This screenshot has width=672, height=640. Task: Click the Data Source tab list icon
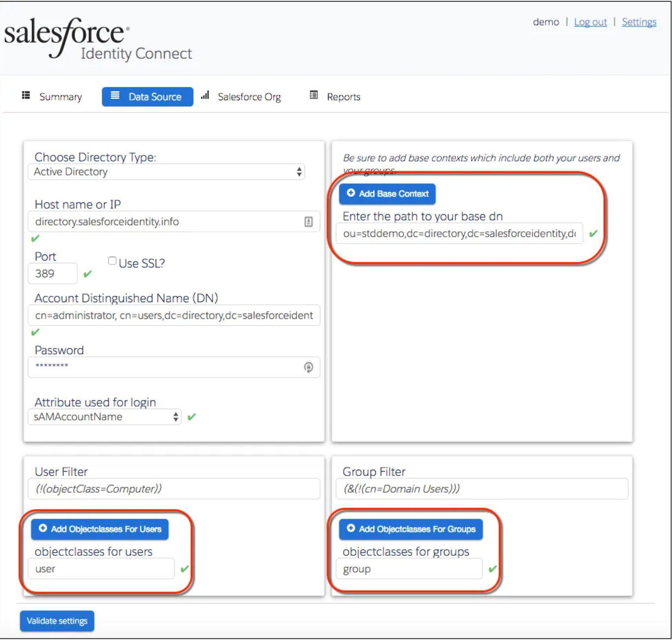[115, 95]
